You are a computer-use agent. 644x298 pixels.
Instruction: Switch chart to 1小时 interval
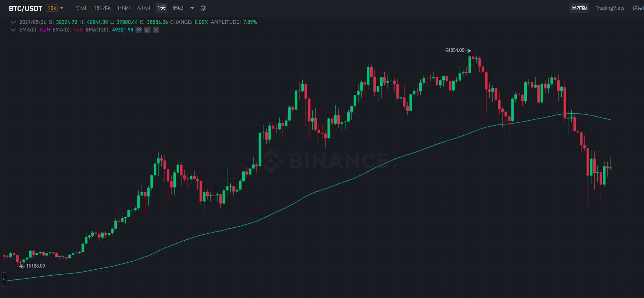(124, 8)
